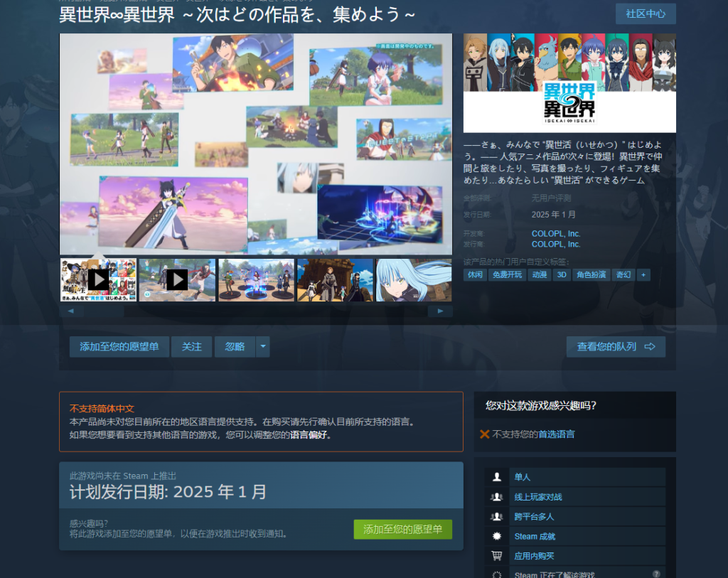Viewport: 728px width, 578px height.
Task: Select the 角色扮演 tag
Action: (591, 275)
